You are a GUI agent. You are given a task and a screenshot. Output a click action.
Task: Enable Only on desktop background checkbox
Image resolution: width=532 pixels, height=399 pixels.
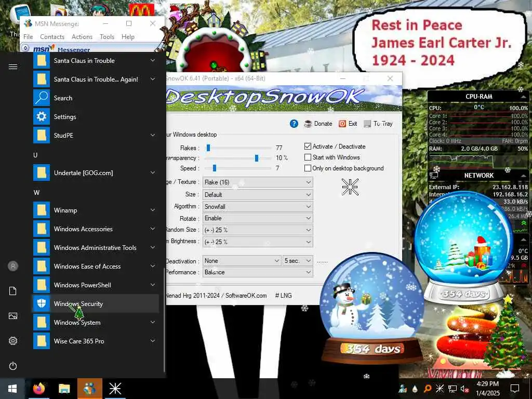308,168
